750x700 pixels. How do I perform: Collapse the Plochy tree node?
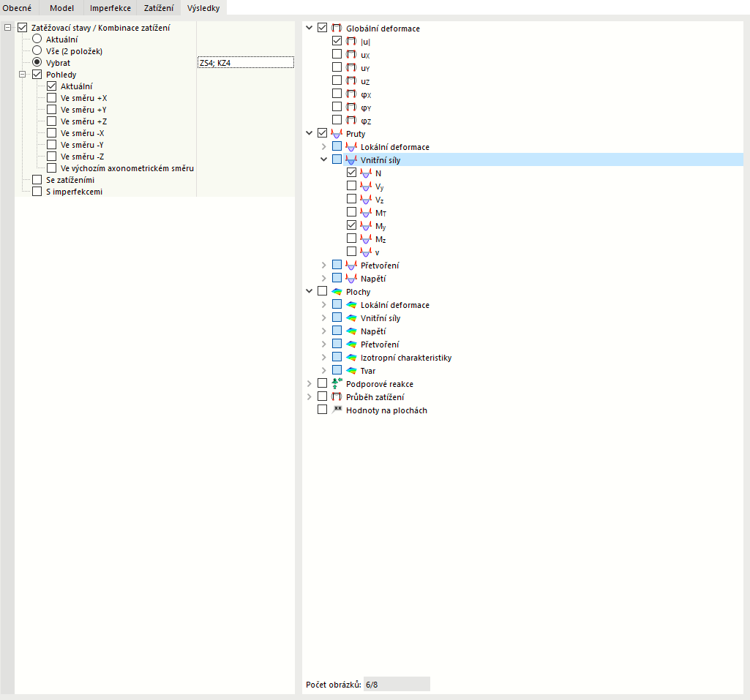[x=309, y=290]
